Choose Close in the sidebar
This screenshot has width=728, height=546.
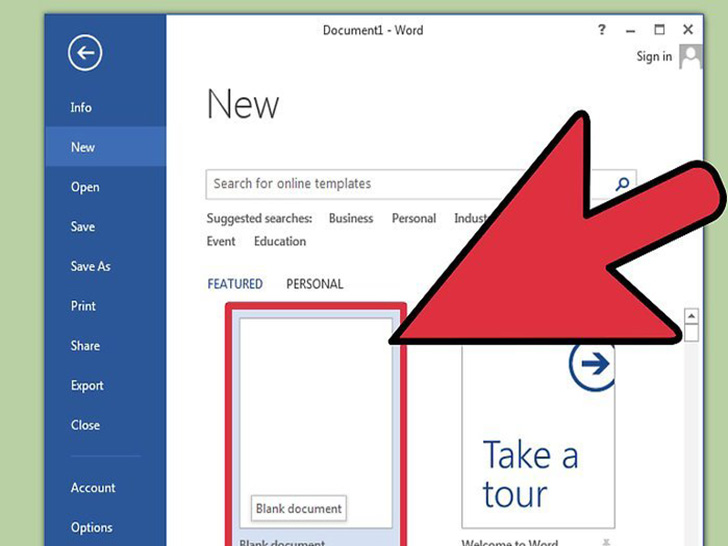pyautogui.click(x=85, y=425)
